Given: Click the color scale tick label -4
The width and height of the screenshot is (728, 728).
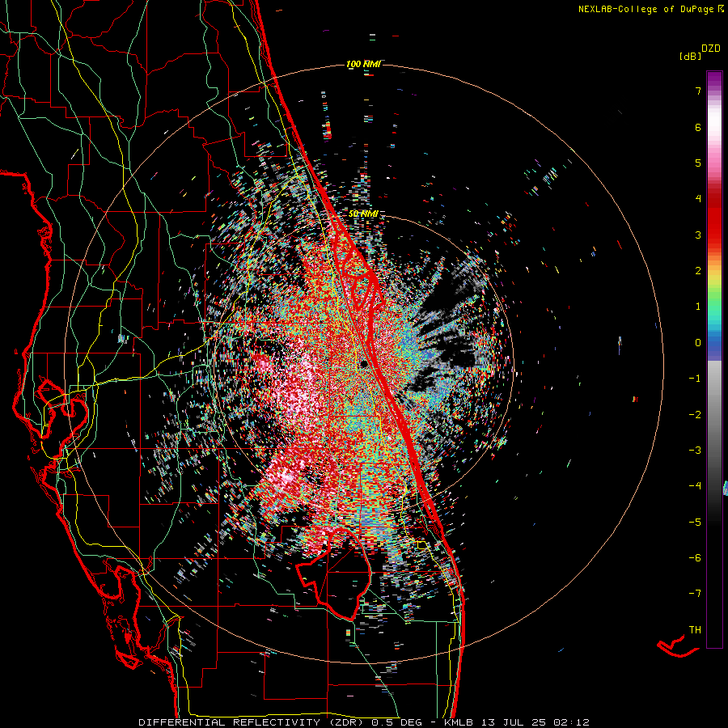Looking at the screenshot, I should coord(695,486).
